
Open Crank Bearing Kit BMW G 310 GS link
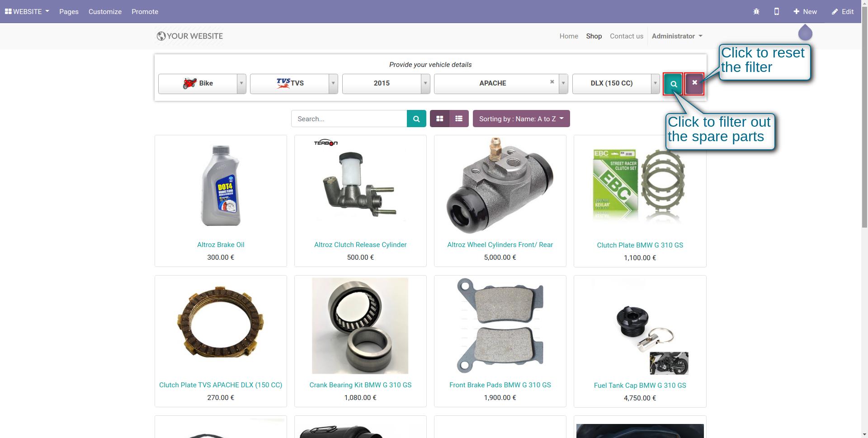(360, 385)
